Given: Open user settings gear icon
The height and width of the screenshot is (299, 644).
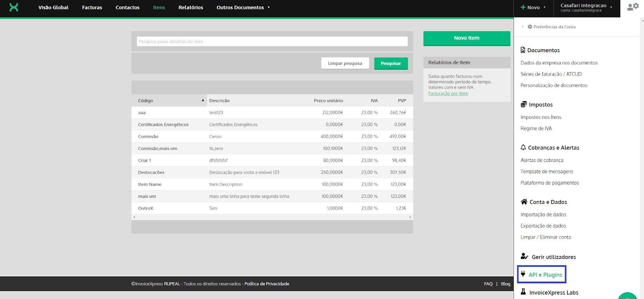Looking at the screenshot, I should tap(633, 7).
